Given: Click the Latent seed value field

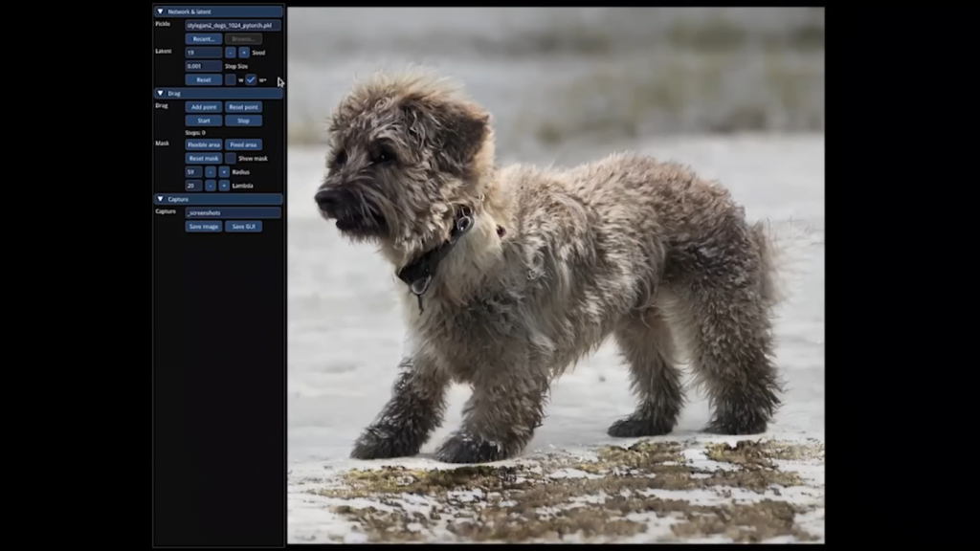Looking at the screenshot, I should click(204, 53).
